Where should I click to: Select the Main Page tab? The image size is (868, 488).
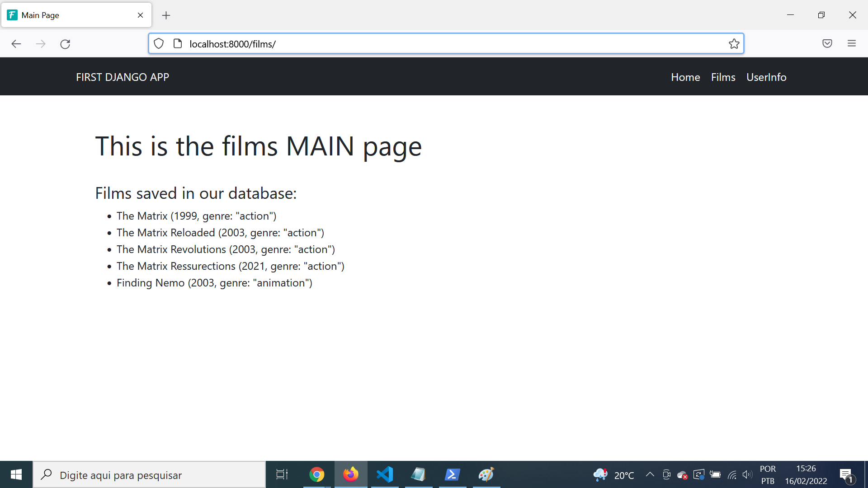click(68, 15)
